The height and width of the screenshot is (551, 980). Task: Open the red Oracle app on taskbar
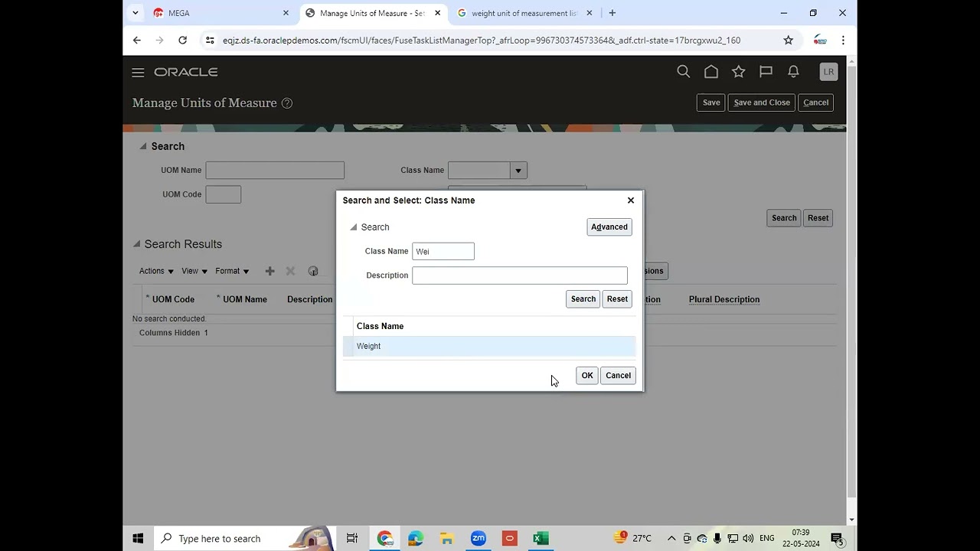510,539
